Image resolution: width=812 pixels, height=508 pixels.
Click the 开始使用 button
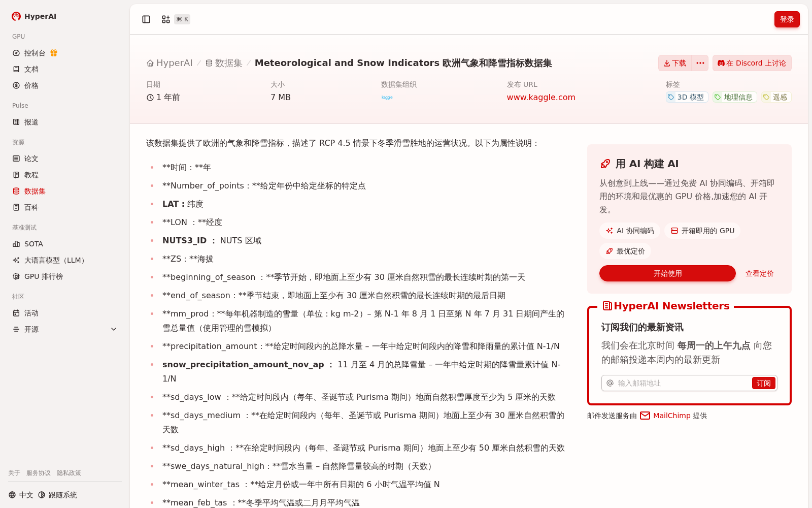[667, 273]
